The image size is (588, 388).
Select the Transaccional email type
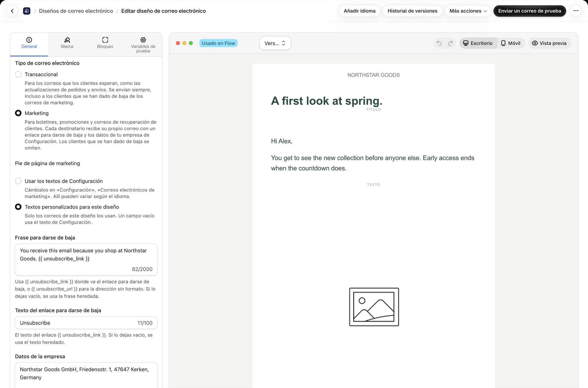[x=18, y=74]
